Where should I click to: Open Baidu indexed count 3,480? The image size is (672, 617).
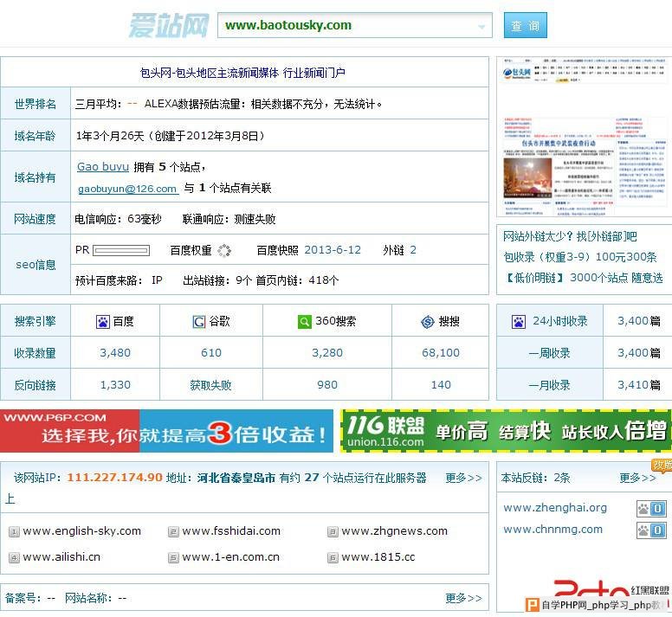click(x=115, y=353)
